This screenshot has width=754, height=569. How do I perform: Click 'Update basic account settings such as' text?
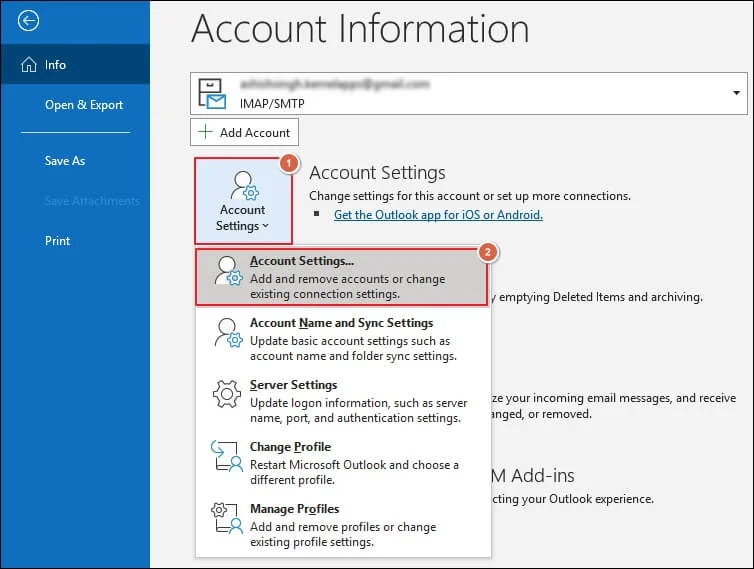coord(350,341)
